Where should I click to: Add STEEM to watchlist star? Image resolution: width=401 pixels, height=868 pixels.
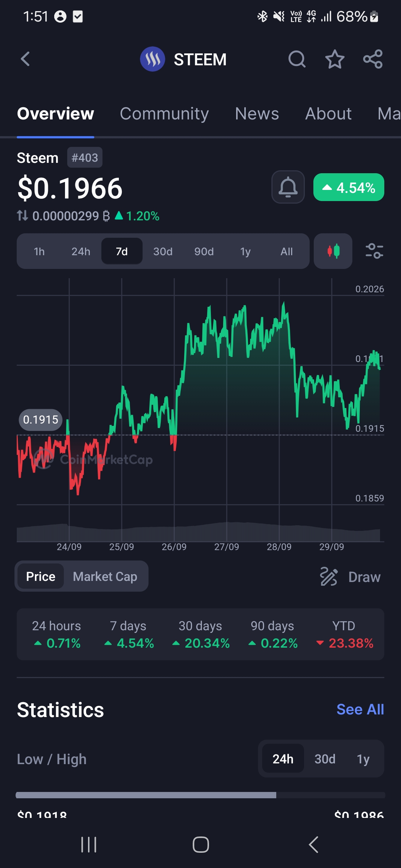[x=335, y=59]
